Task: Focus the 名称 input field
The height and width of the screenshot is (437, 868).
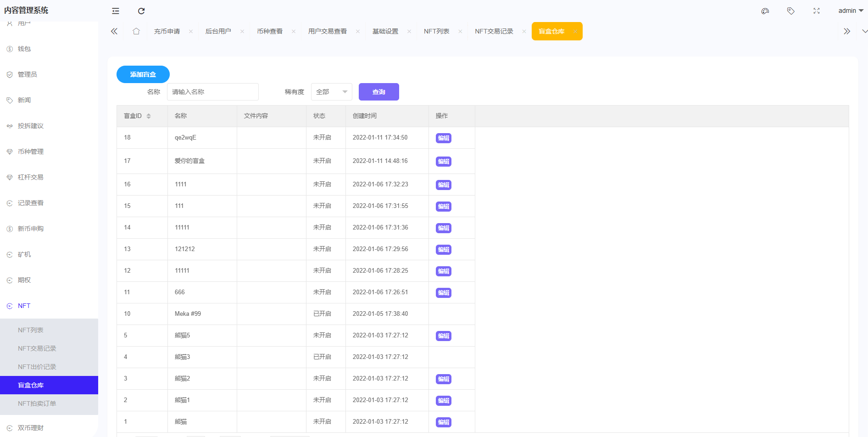Action: (x=212, y=92)
